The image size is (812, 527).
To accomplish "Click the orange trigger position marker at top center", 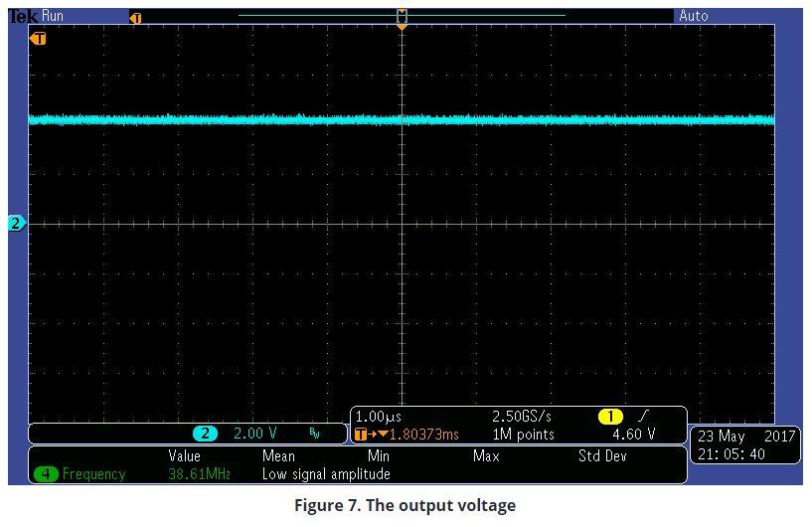I will pyautogui.click(x=402, y=26).
